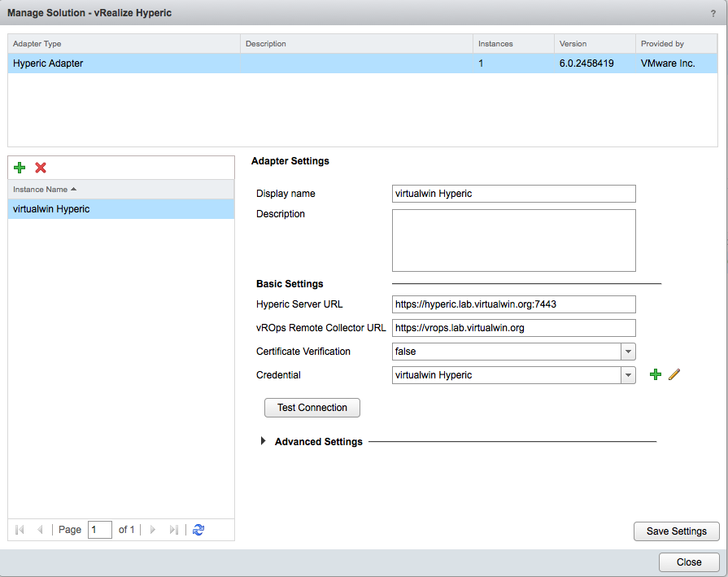Click the Description column header
The image size is (728, 577).
click(356, 44)
